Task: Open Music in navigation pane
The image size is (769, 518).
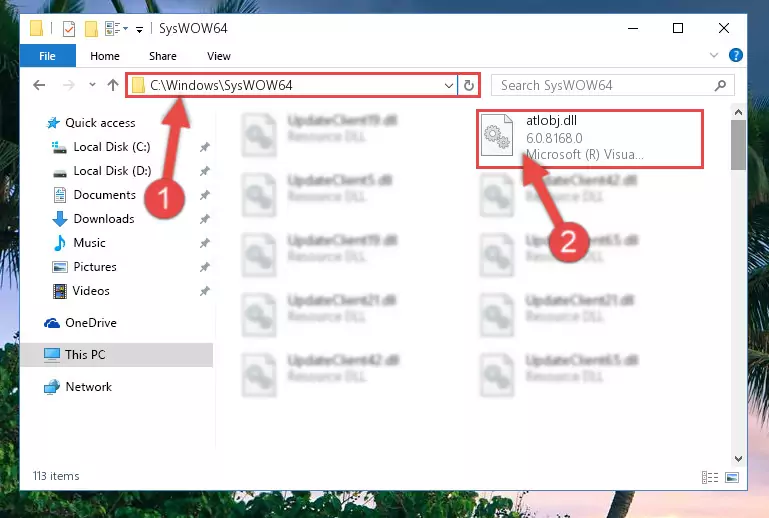Action: click(89, 243)
